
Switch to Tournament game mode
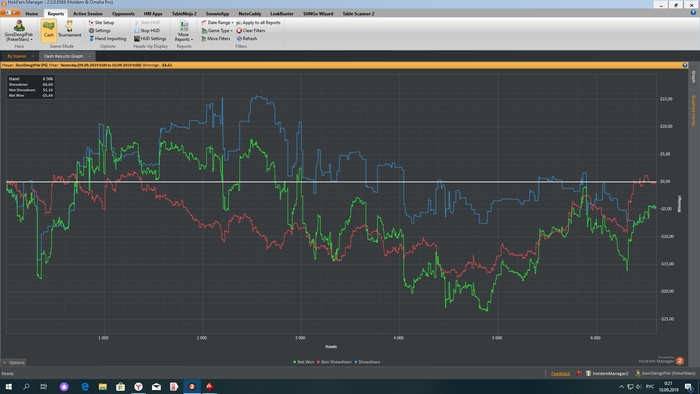coord(70,30)
